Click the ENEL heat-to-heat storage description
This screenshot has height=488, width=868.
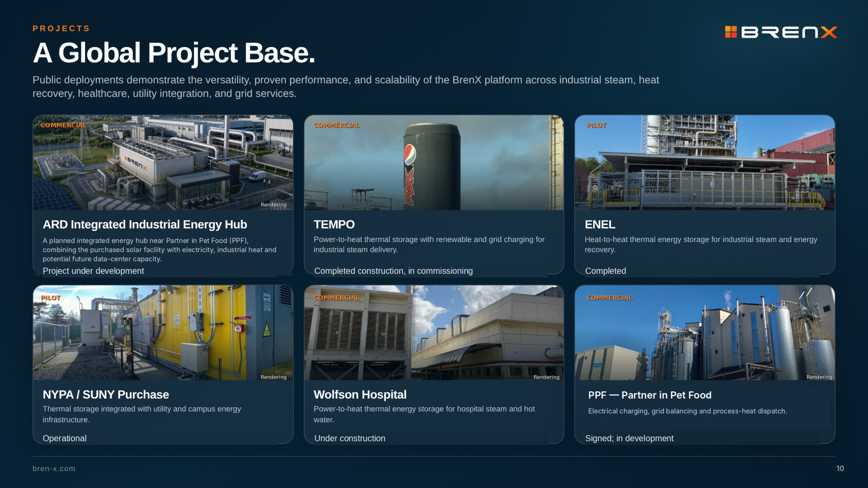[701, 245]
